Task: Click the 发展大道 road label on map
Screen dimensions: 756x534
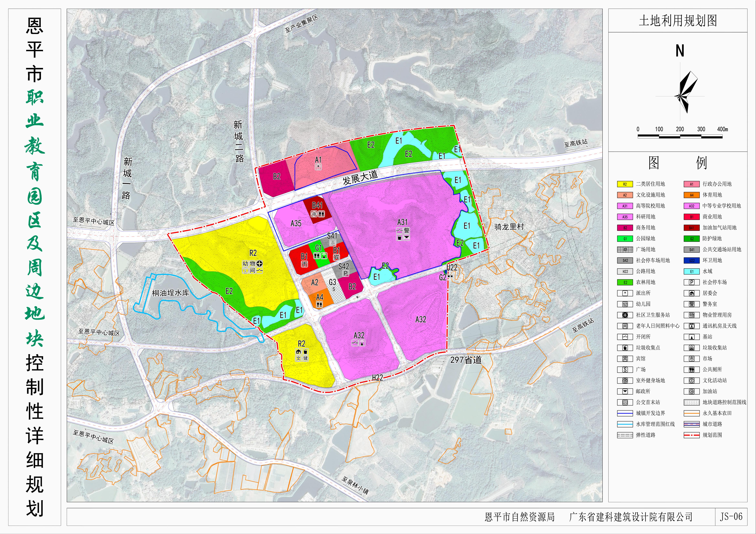Action: coord(360,178)
